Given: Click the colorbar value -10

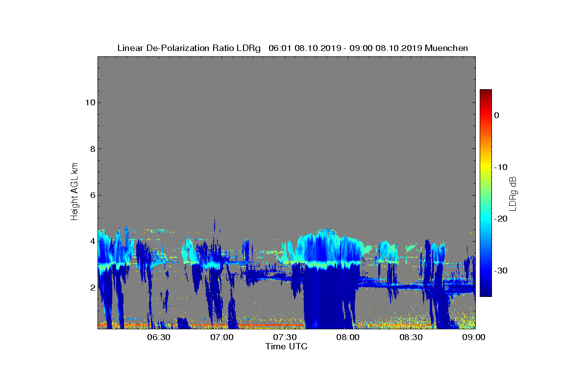Looking at the screenshot, I should tap(500, 167).
